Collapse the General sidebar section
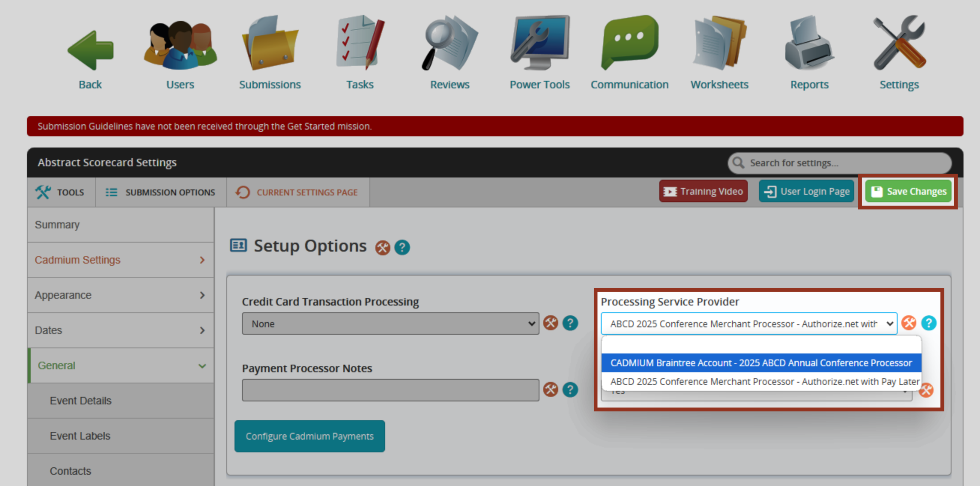Image resolution: width=980 pixels, height=486 pixels. pyautogui.click(x=120, y=365)
